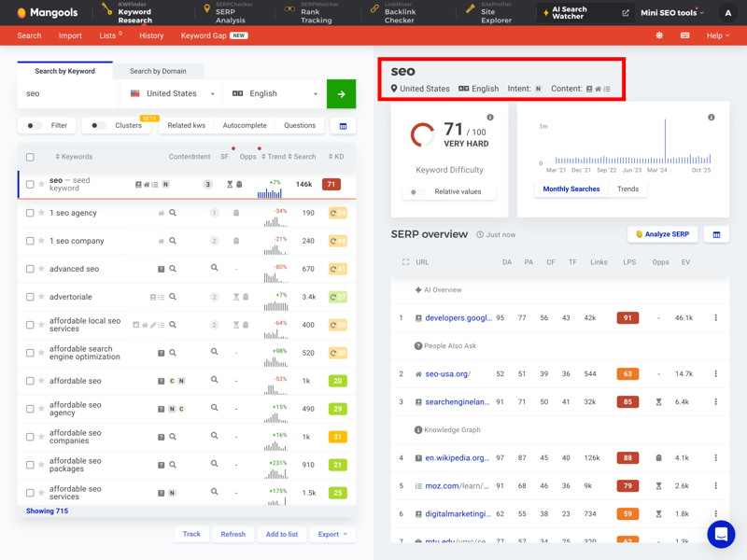Click the green search arrow button
747x560 pixels.
click(x=341, y=93)
